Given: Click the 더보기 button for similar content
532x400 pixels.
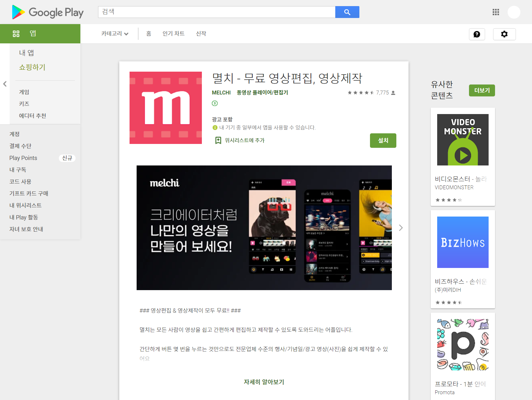Looking at the screenshot, I should (x=482, y=90).
